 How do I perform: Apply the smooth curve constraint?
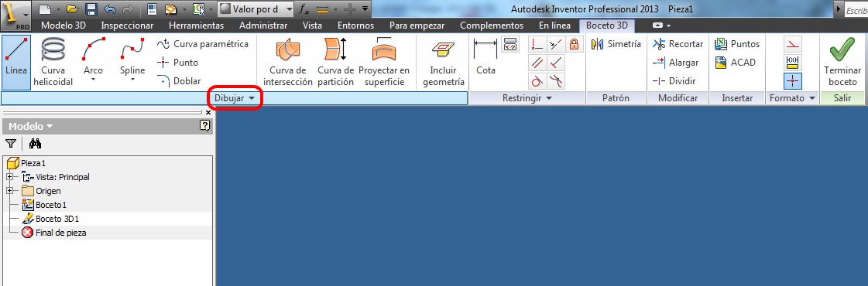555,81
